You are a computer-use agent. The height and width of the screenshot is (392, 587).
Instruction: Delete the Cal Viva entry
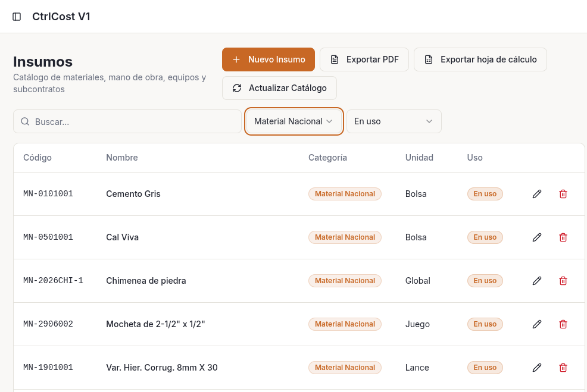tap(563, 237)
